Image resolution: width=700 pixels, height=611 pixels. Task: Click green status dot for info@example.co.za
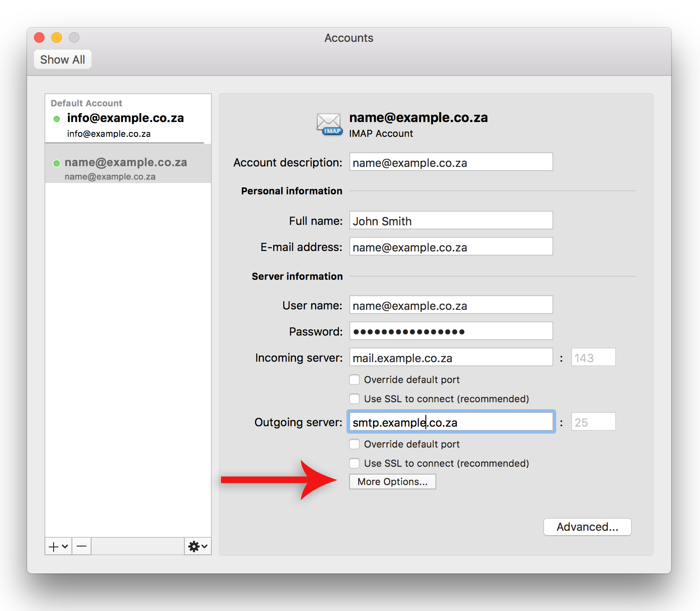(57, 119)
